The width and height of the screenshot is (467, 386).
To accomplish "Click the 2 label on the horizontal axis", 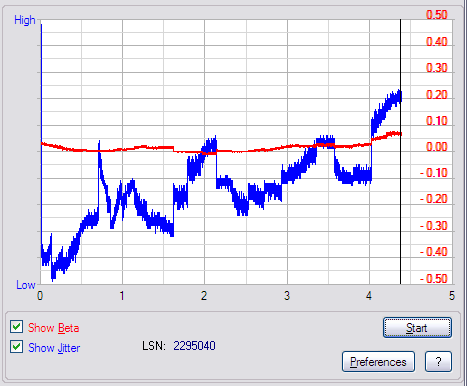I will pos(204,296).
